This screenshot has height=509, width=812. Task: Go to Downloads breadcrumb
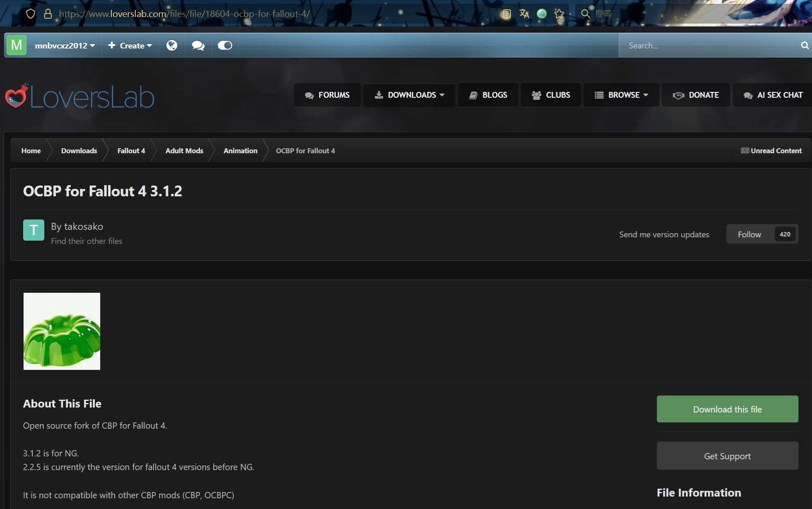coord(79,151)
